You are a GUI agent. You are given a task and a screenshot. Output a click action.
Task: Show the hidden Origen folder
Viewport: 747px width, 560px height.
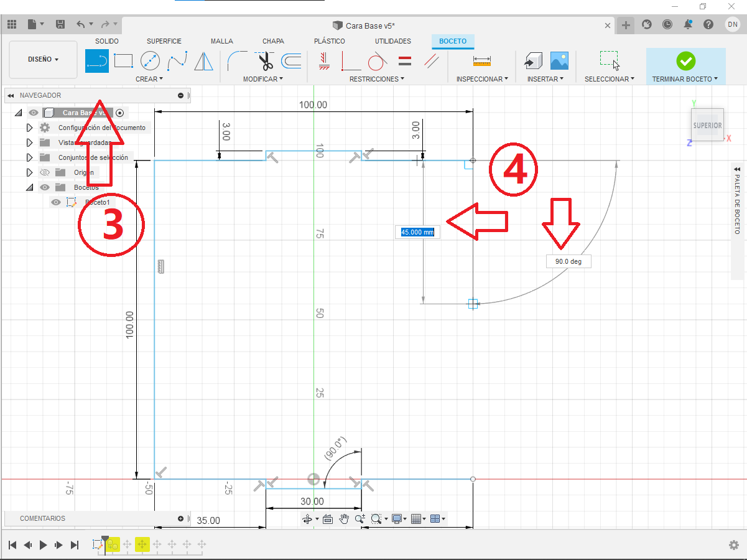[x=45, y=172]
